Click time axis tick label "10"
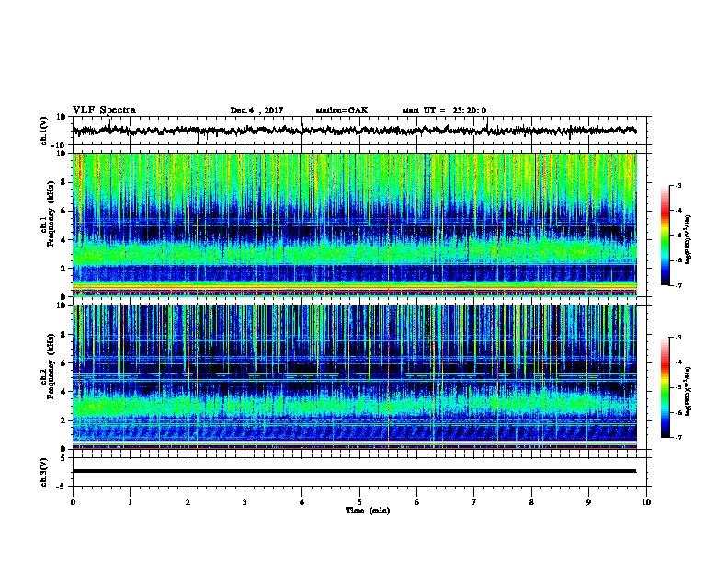The height and width of the screenshot is (563, 728). click(x=646, y=502)
